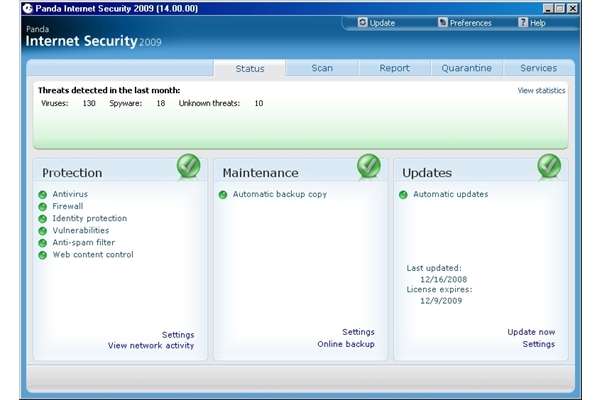Screen dimensions: 600x400
Task: Open the Quarantine tab
Action: tap(466, 68)
